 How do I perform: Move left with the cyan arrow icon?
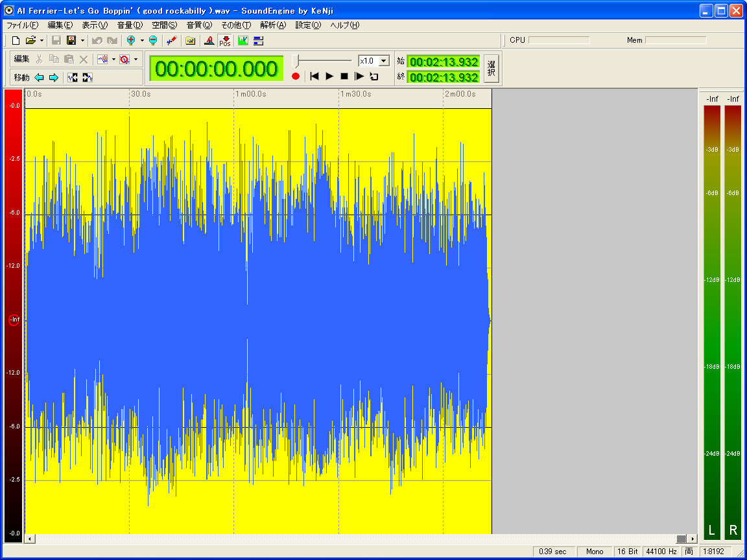click(x=40, y=78)
